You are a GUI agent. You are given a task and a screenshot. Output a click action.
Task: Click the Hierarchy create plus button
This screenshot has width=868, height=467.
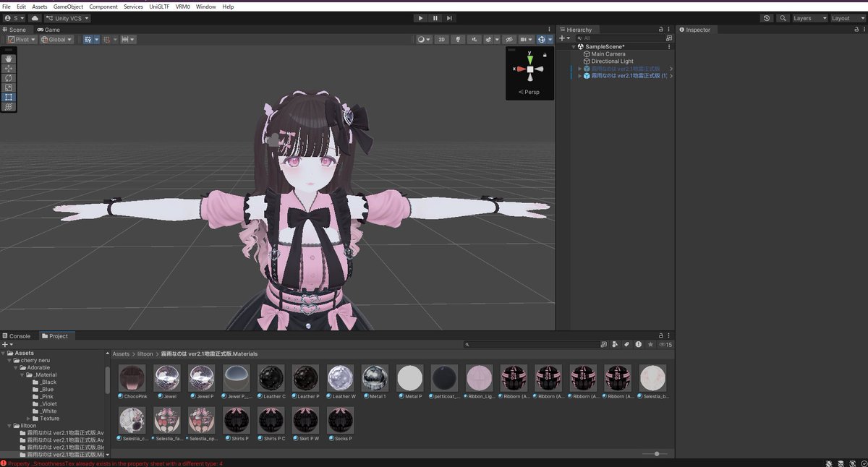(x=563, y=38)
